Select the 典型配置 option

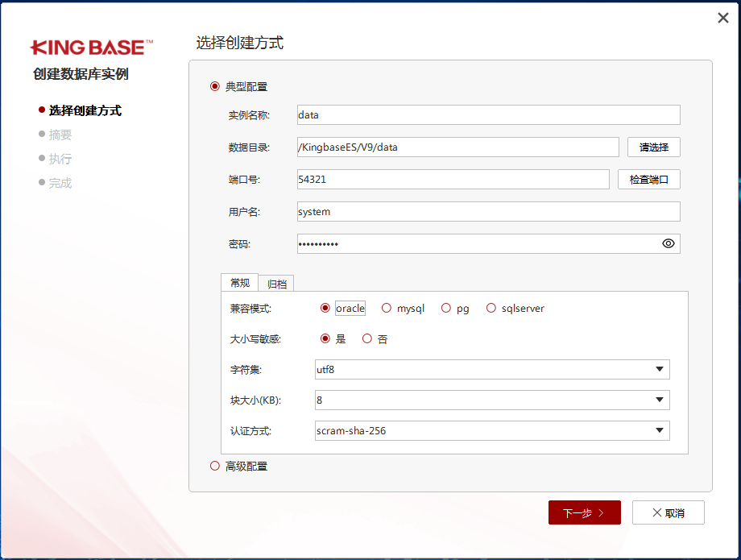(214, 85)
